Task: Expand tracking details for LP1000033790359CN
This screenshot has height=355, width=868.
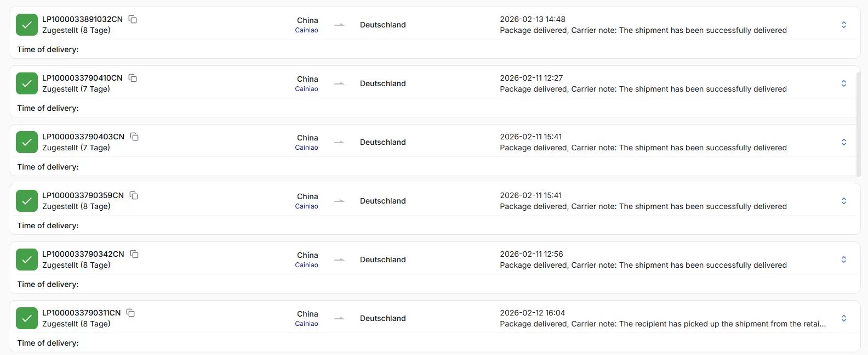Action: tap(844, 201)
